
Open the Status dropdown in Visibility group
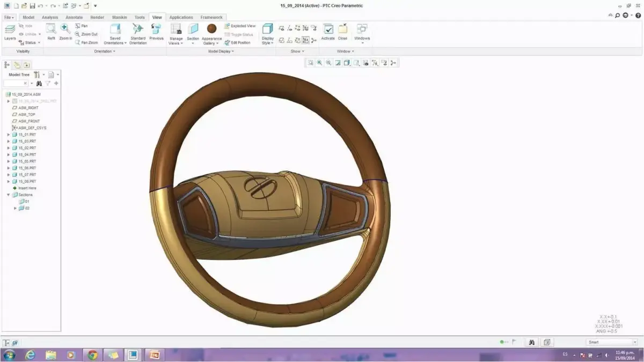pyautogui.click(x=30, y=42)
